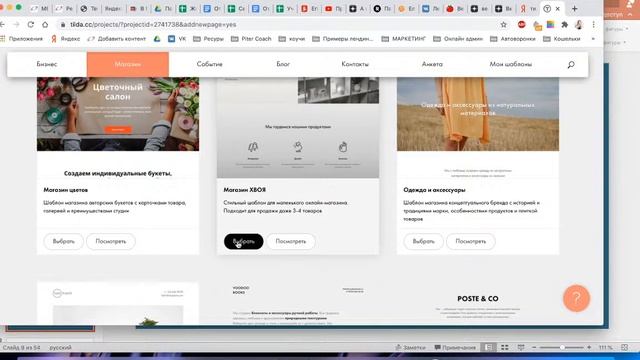The image size is (640, 360).
Task: Open the Кошельки bookmarks folder
Action: [x=562, y=39]
